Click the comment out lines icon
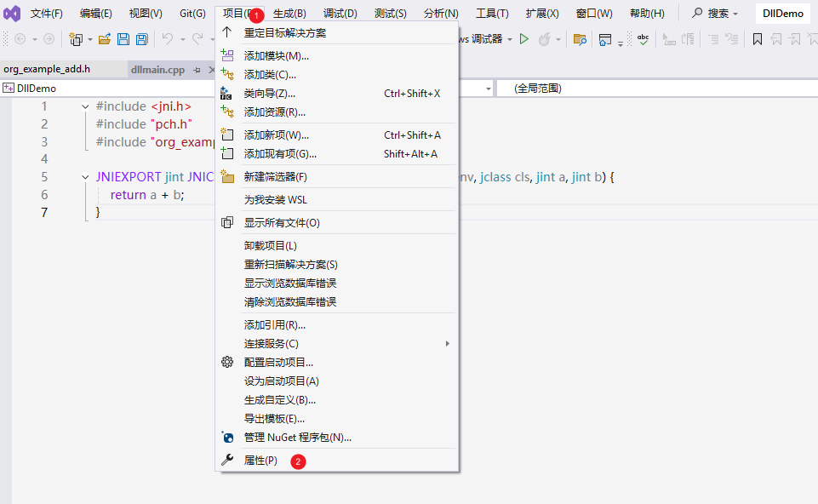818x504 pixels. [713, 39]
